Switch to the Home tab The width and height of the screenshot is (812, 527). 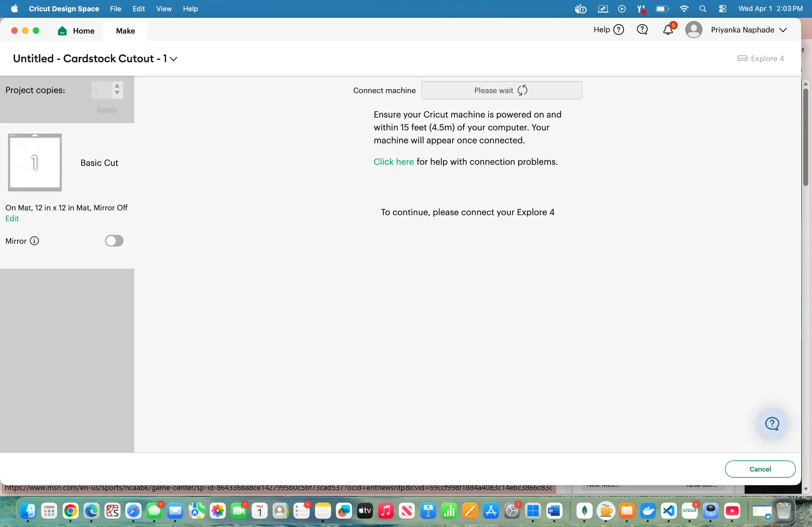[x=77, y=31]
